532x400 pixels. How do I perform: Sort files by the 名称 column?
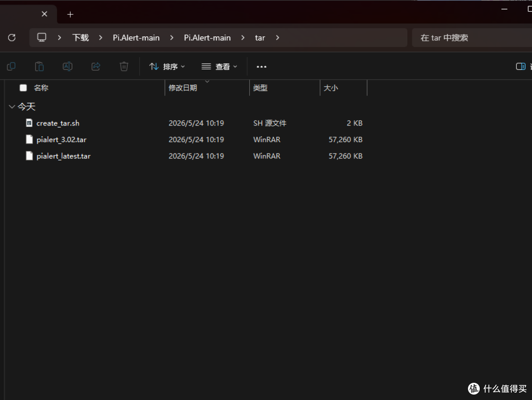41,88
